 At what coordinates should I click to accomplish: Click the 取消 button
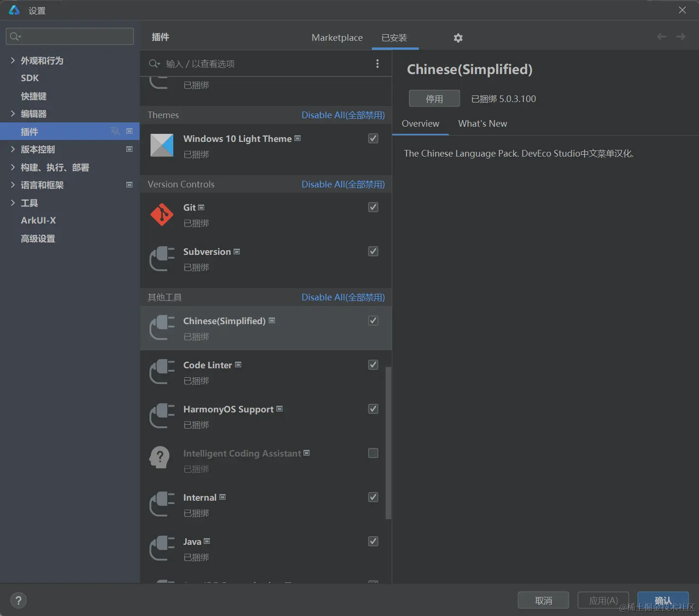(543, 600)
